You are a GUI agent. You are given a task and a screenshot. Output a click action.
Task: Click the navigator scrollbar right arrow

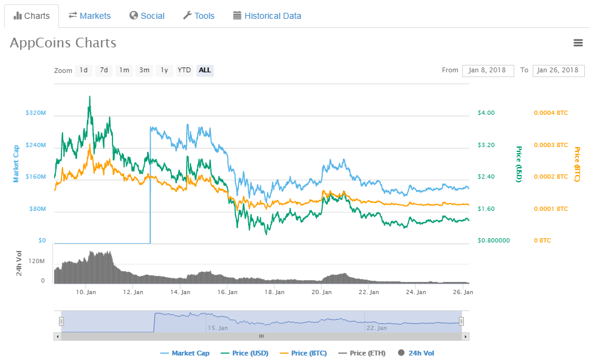[465, 337]
